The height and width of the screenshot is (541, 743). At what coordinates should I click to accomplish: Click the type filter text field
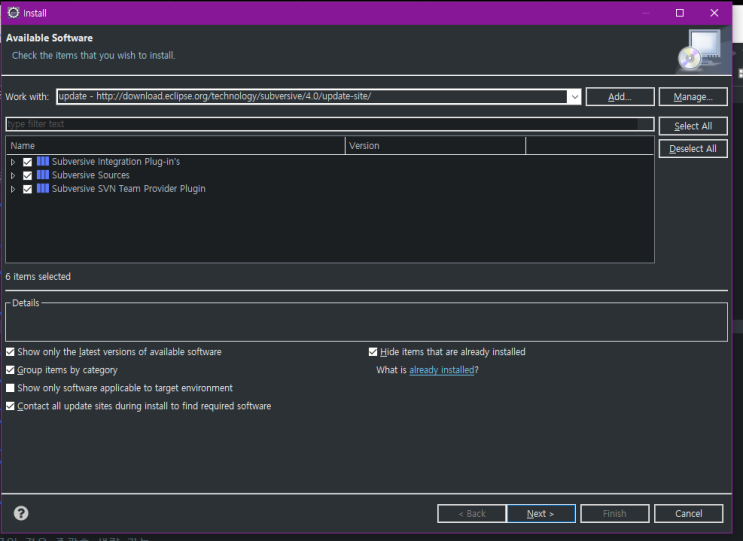point(330,124)
